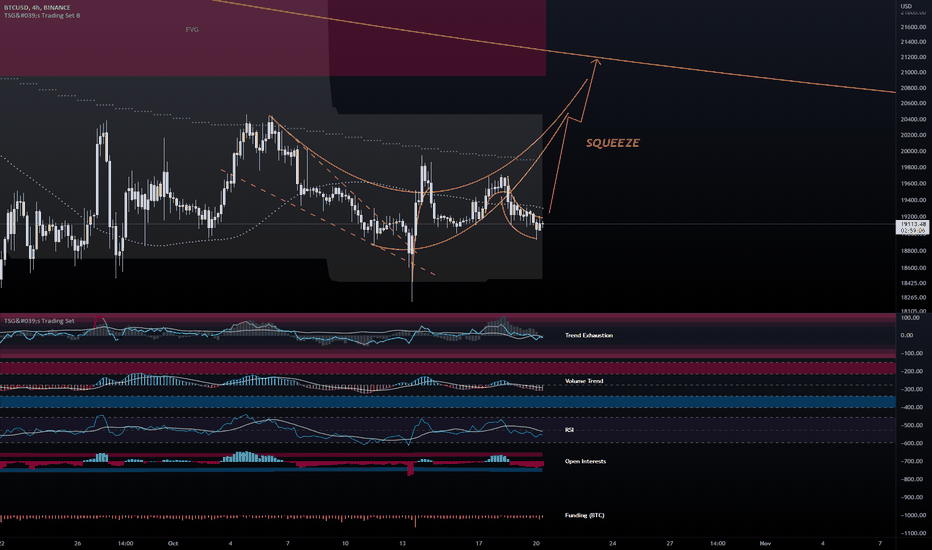Click the Volume Trend indicator label
This screenshot has height=550, width=932.
click(584, 381)
